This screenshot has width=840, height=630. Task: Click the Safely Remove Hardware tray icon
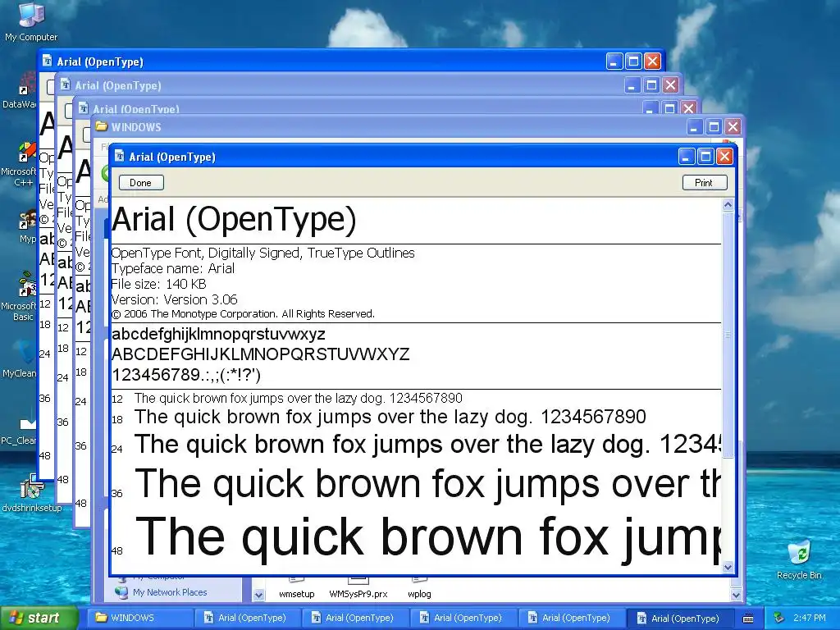click(x=779, y=618)
